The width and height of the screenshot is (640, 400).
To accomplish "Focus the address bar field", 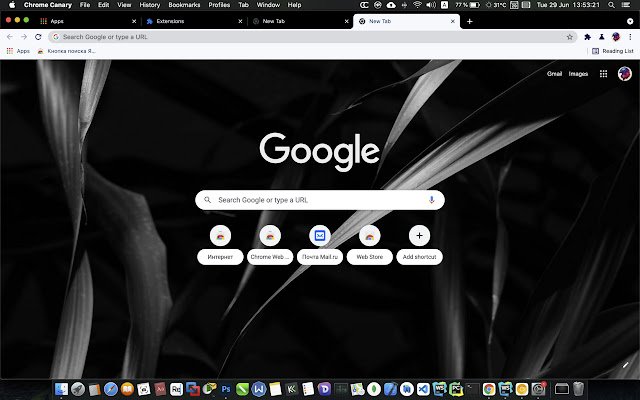I will [x=313, y=37].
